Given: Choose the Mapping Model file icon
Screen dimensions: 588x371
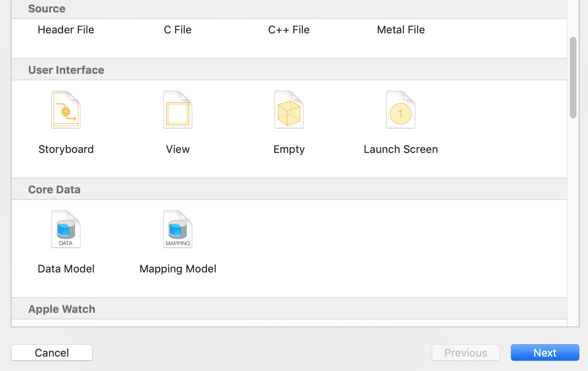Looking at the screenshot, I should coord(178,229).
